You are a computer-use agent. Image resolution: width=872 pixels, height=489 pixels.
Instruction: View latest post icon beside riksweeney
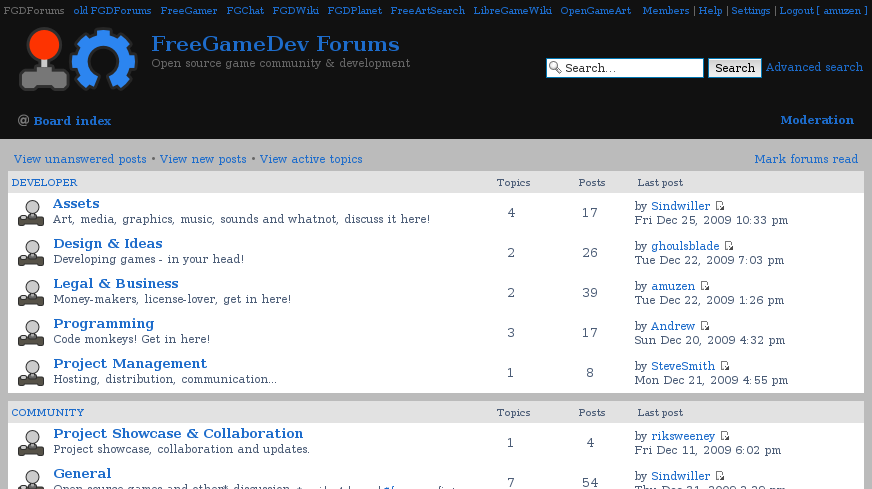pyautogui.click(x=725, y=436)
